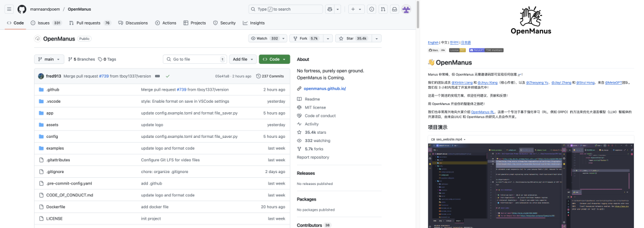Click the Go to file input

tap(194, 59)
